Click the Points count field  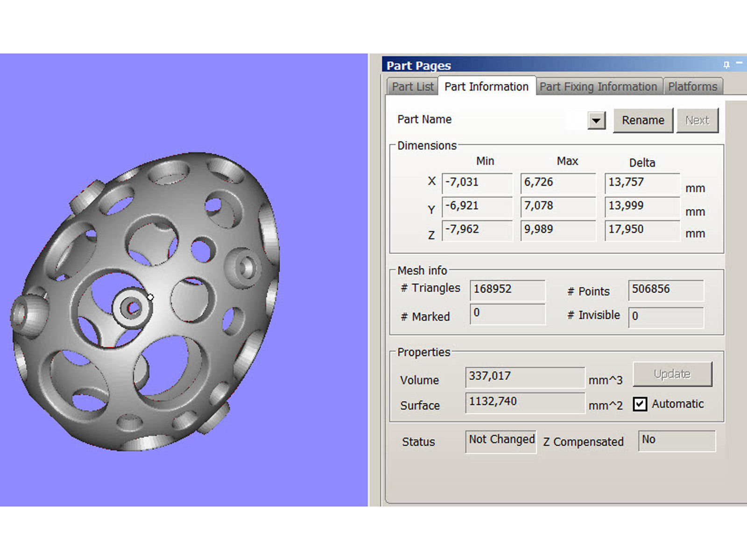pos(666,290)
